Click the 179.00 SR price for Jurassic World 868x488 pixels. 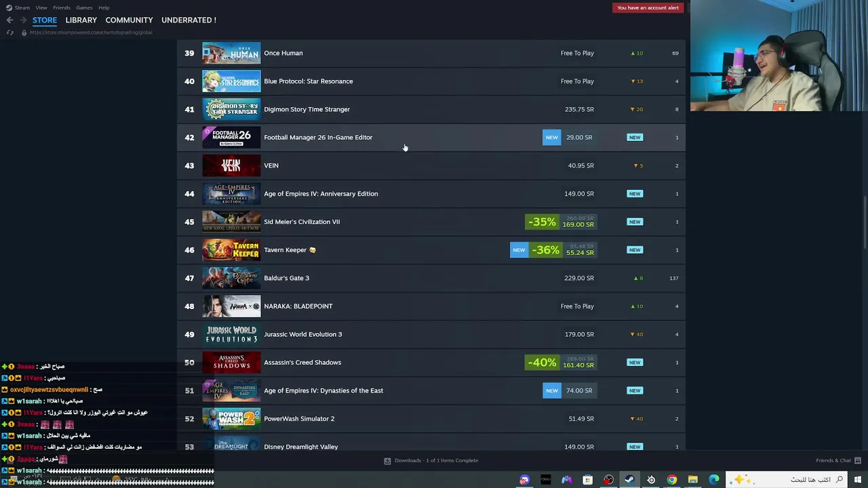[x=579, y=334]
